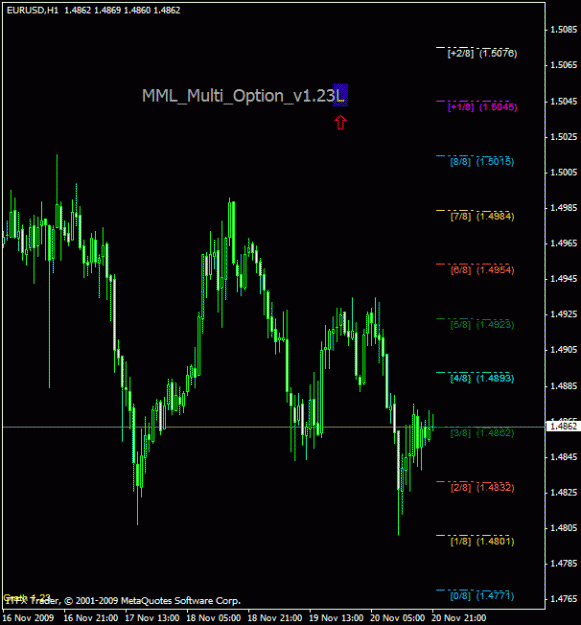581x625 pixels.
Task: Click 1.4985 on the price axis
Action: 563,208
